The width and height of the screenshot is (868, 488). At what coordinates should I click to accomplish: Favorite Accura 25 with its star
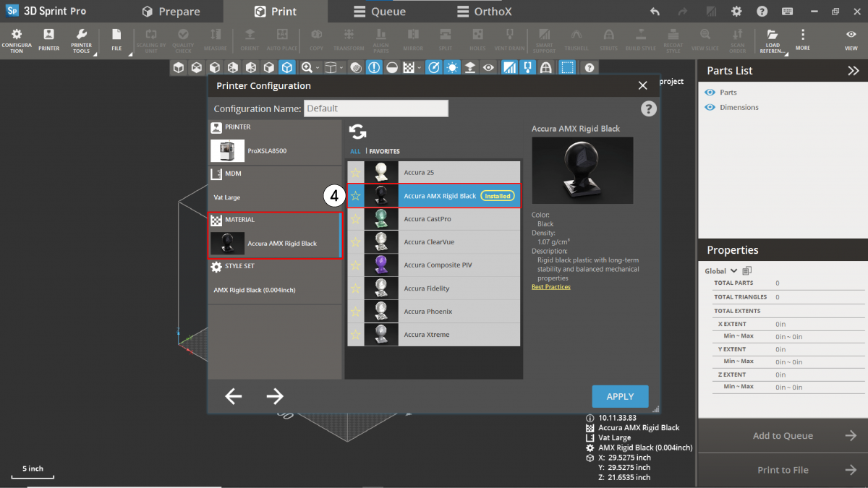coord(356,173)
